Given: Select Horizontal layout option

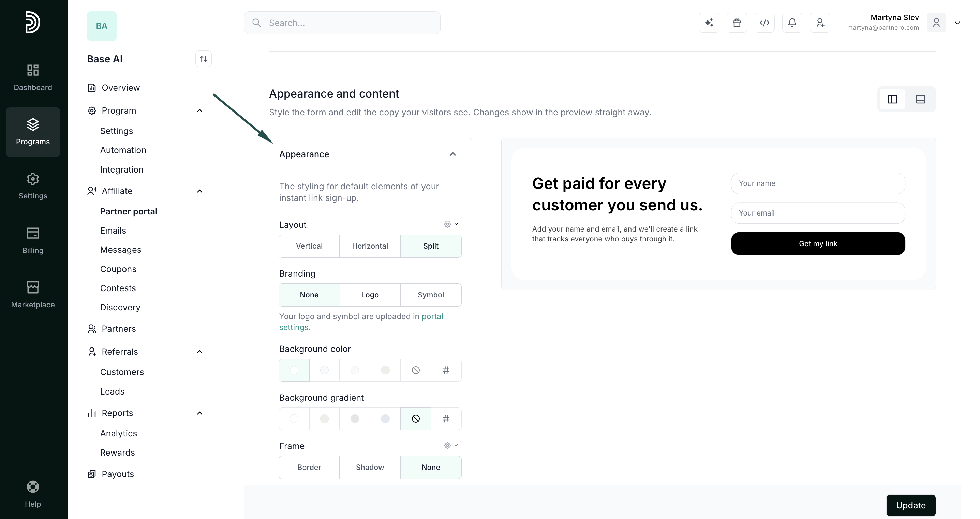Looking at the screenshot, I should [x=370, y=246].
